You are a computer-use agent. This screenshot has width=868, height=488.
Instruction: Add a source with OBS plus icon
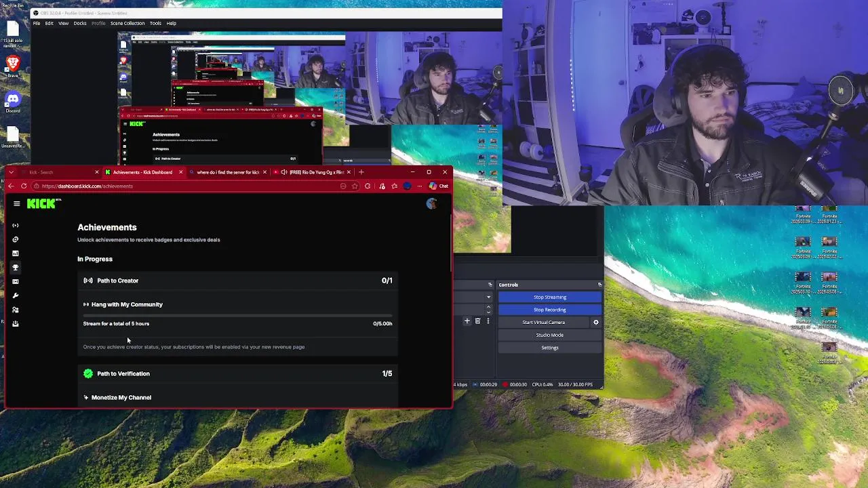pos(467,321)
